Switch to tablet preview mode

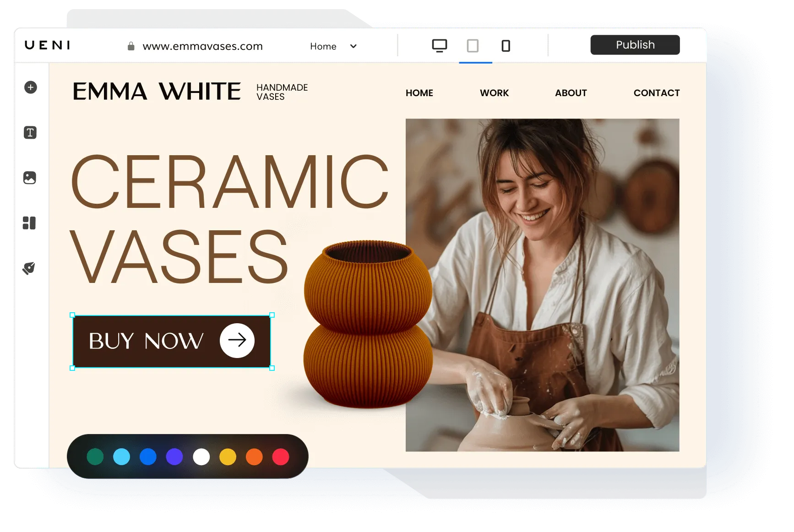coord(473,46)
